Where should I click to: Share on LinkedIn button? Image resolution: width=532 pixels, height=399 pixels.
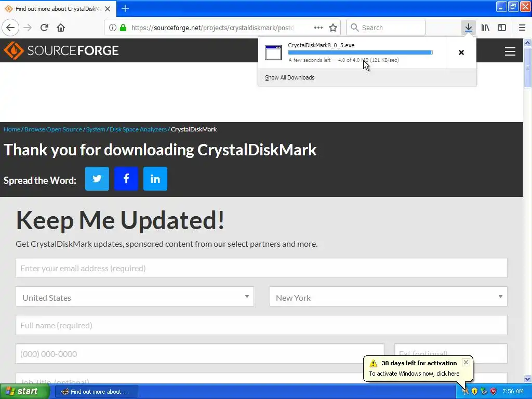(x=155, y=179)
